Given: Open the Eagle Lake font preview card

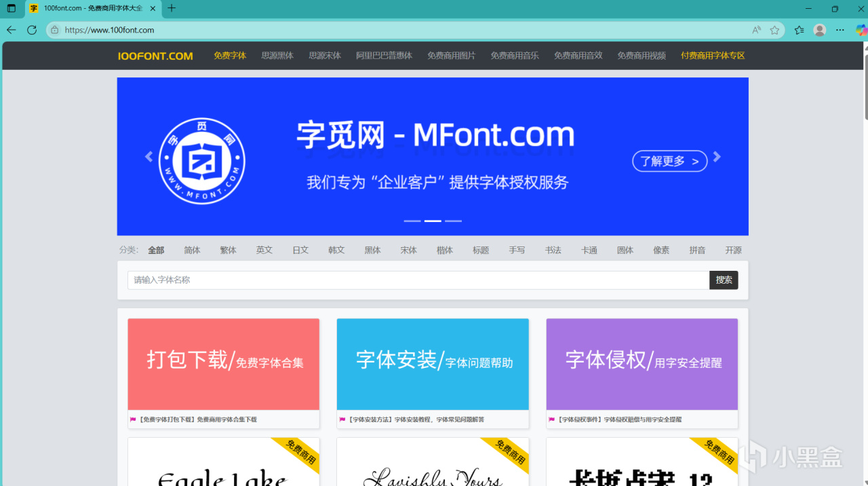Looking at the screenshot, I should pos(224,462).
